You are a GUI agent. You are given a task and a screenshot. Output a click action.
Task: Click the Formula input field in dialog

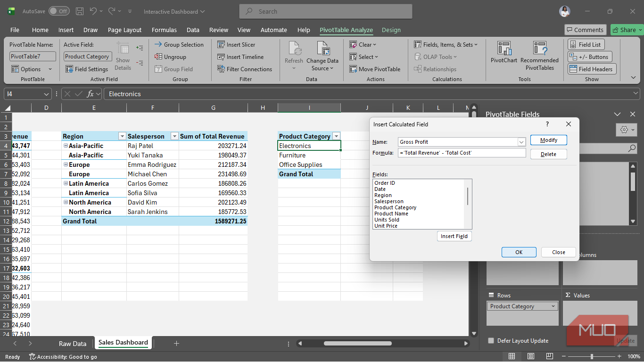click(462, 153)
